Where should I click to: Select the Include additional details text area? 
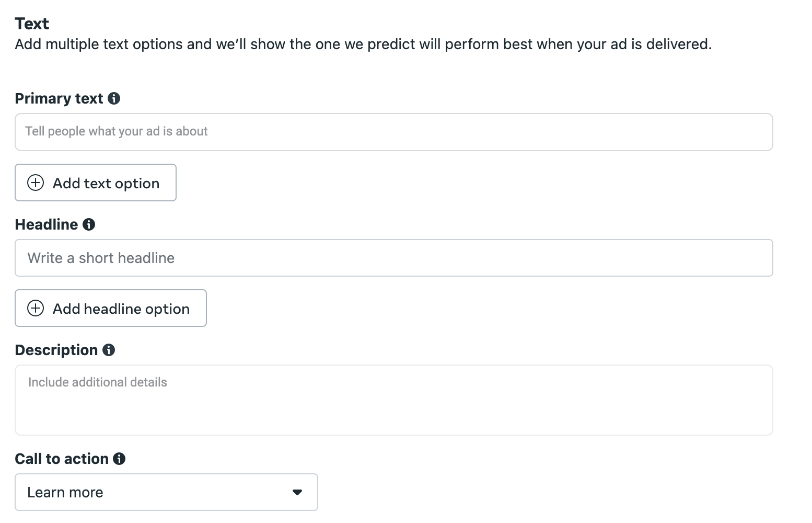click(x=394, y=400)
